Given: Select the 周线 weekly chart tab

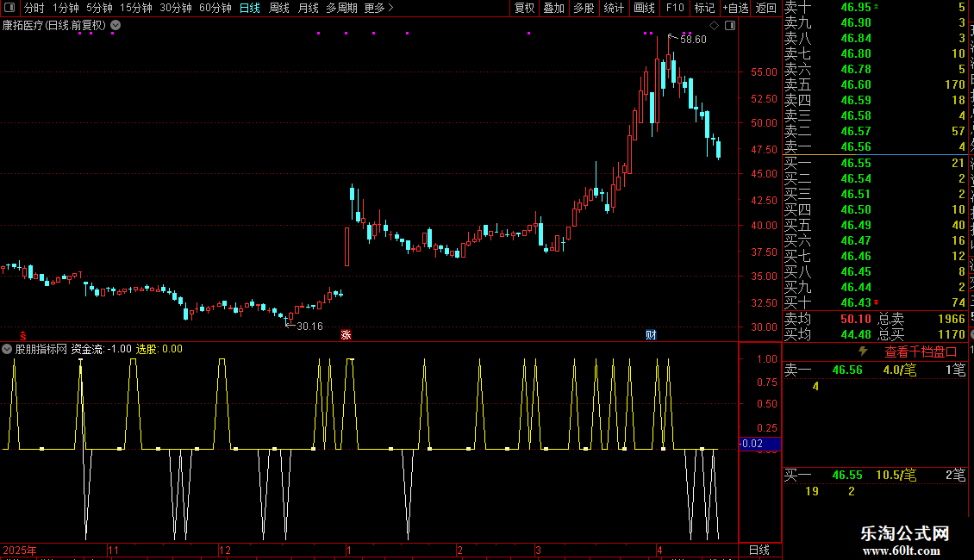Looking at the screenshot, I should coord(279,8).
